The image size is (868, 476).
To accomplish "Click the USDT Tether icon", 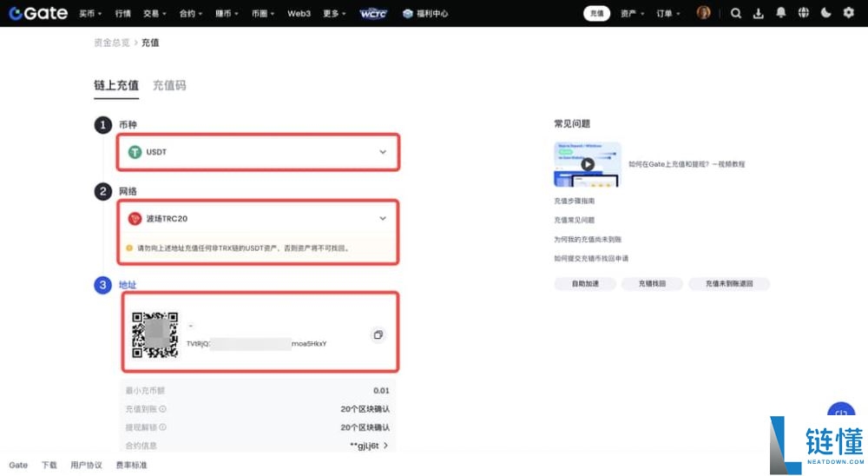I will (135, 152).
